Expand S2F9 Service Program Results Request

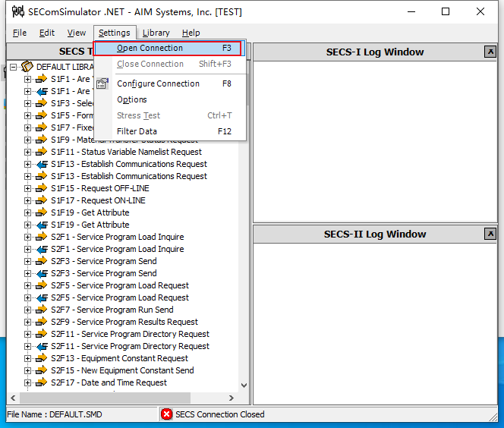coord(27,322)
